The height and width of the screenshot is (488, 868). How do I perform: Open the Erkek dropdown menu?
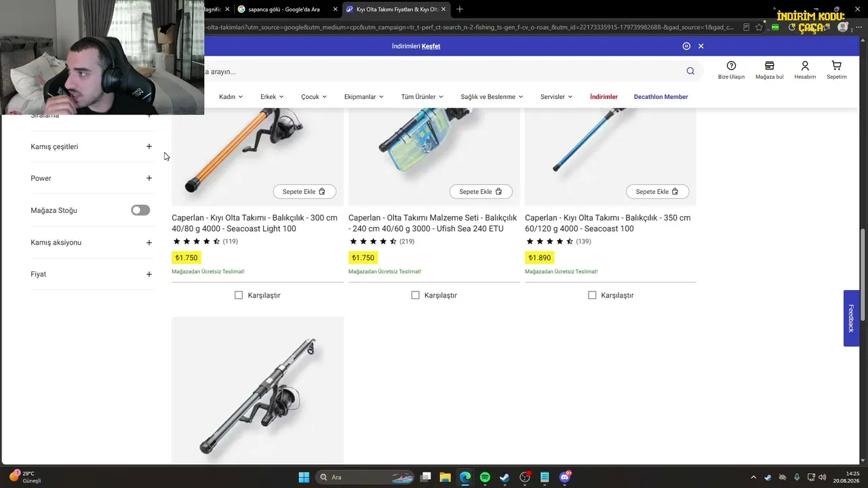(272, 97)
